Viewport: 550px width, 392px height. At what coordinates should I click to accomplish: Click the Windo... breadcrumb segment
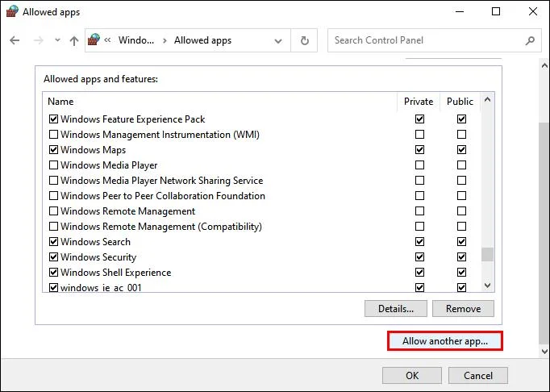coord(136,40)
